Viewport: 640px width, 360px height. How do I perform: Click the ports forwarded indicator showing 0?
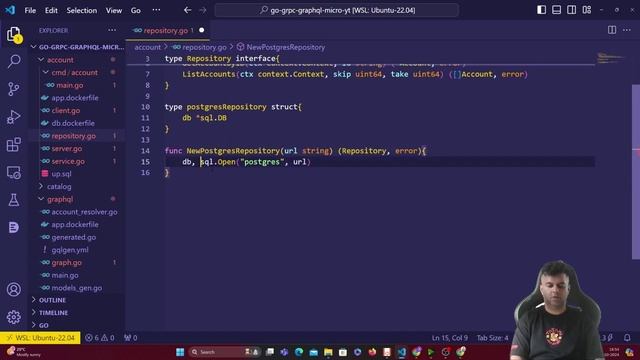[x=131, y=338]
